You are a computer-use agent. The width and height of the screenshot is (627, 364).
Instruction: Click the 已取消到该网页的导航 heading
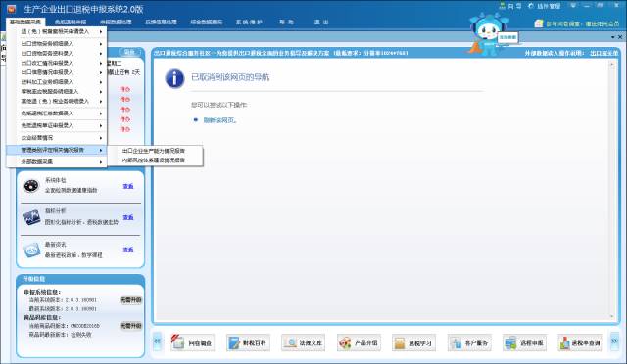tap(230, 77)
